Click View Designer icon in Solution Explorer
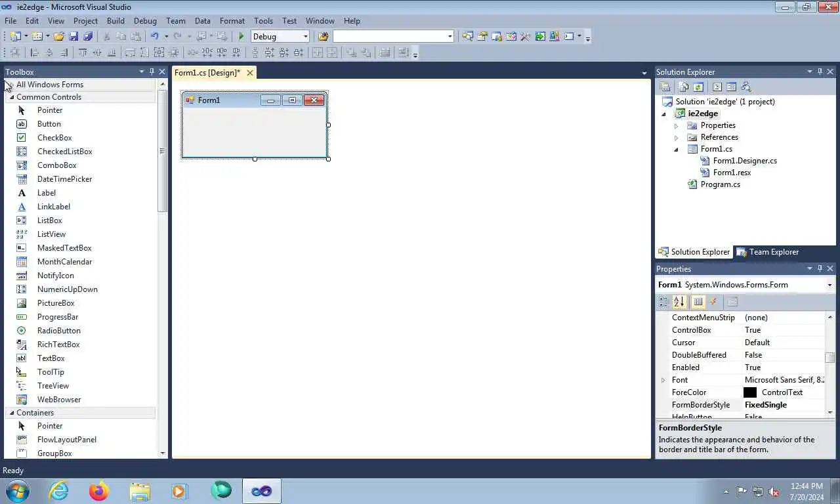Screen dimensions: 840x504 coord(731,87)
